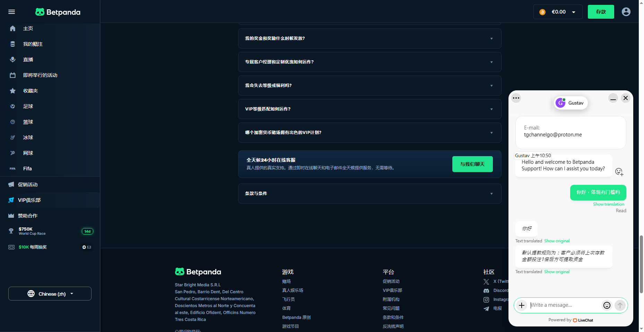This screenshot has height=332, width=644.
Task: Open 附属机构 link in the footer
Action: [x=391, y=299]
